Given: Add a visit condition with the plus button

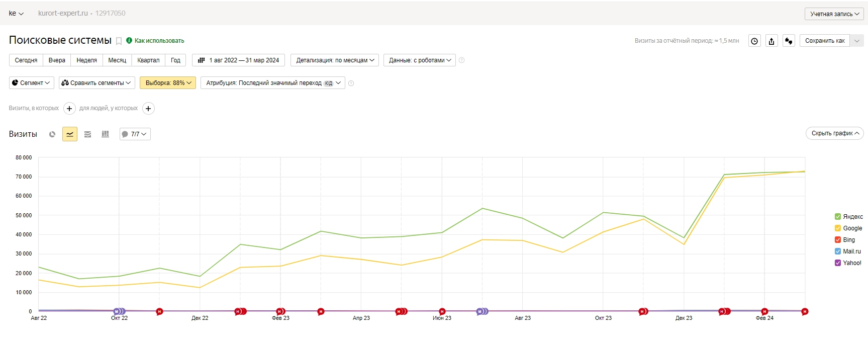Looking at the screenshot, I should (x=69, y=109).
